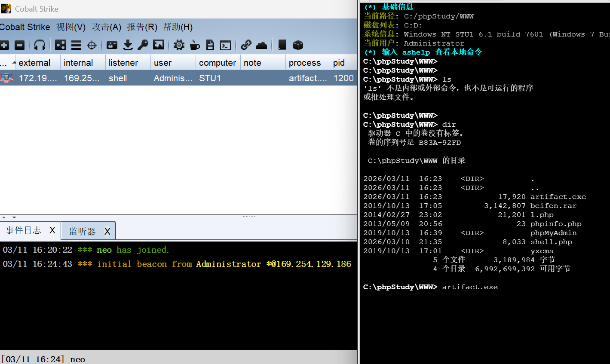The height and width of the screenshot is (364, 610).
Task: Open screenshots viewer picture icon
Action: (x=158, y=45)
